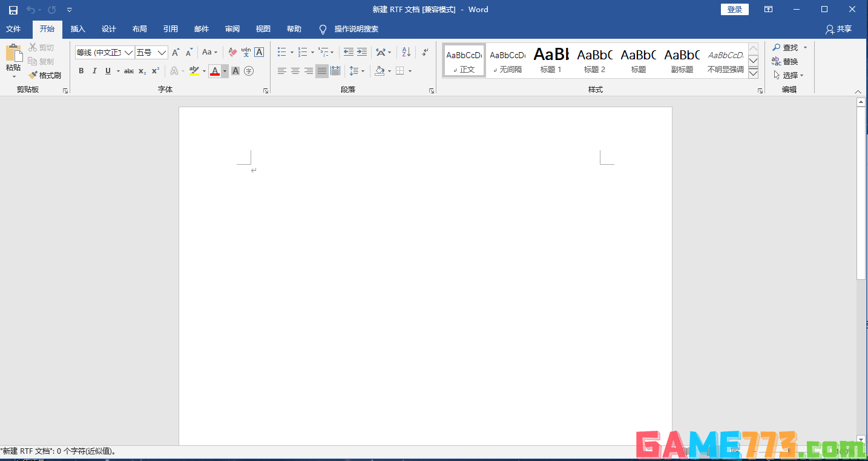Increase font size with the grow font icon

[176, 53]
